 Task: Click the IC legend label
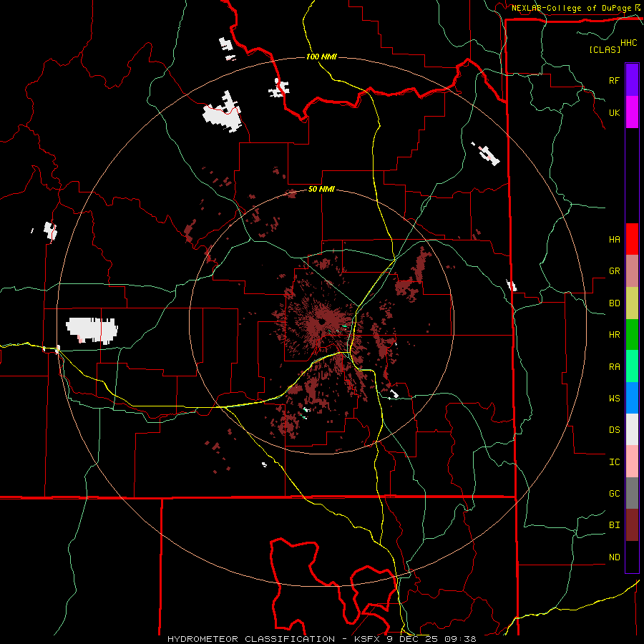(x=614, y=462)
